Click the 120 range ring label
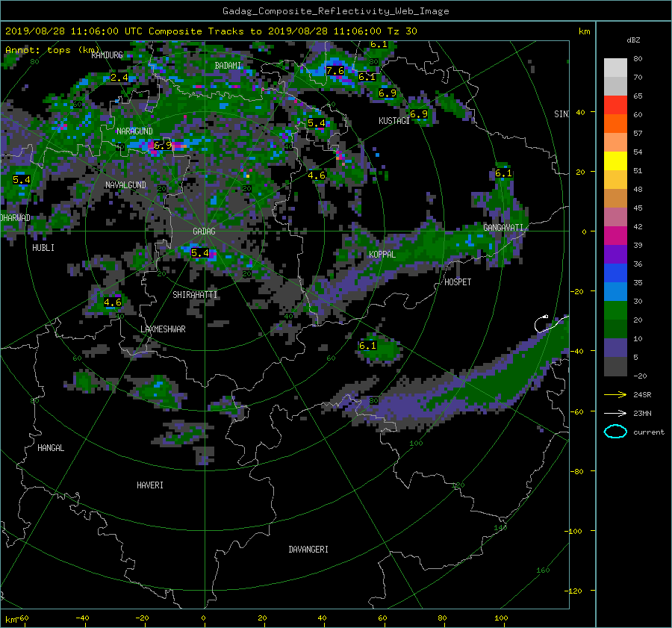This screenshot has width=672, height=628. pos(458,485)
